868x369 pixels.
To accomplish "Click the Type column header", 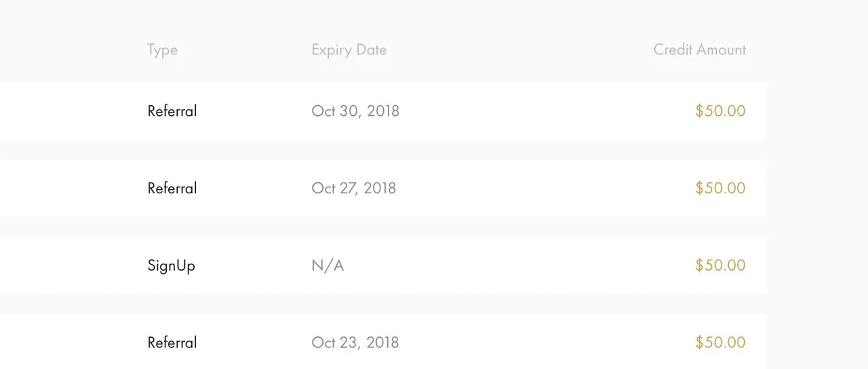I will tap(163, 50).
